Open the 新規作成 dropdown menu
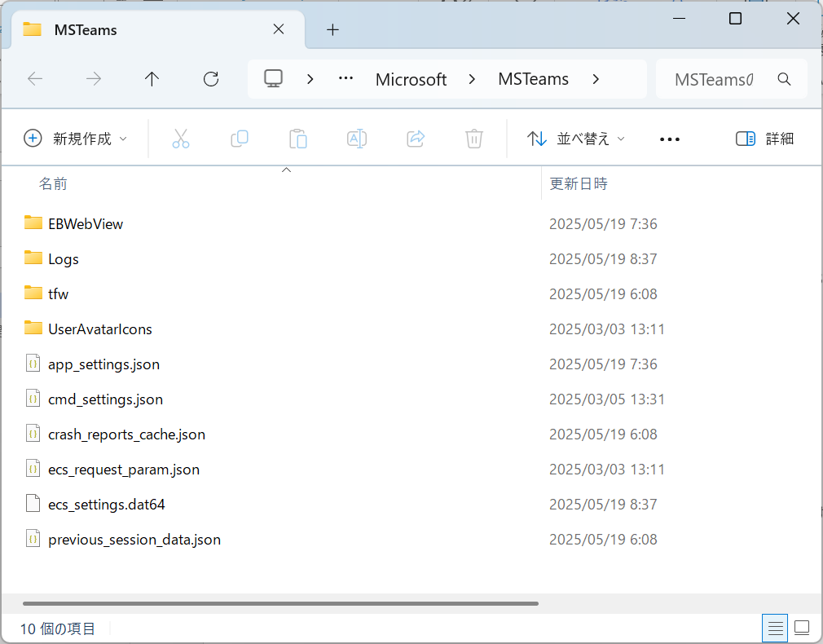Image resolution: width=823 pixels, height=644 pixels. click(x=76, y=139)
